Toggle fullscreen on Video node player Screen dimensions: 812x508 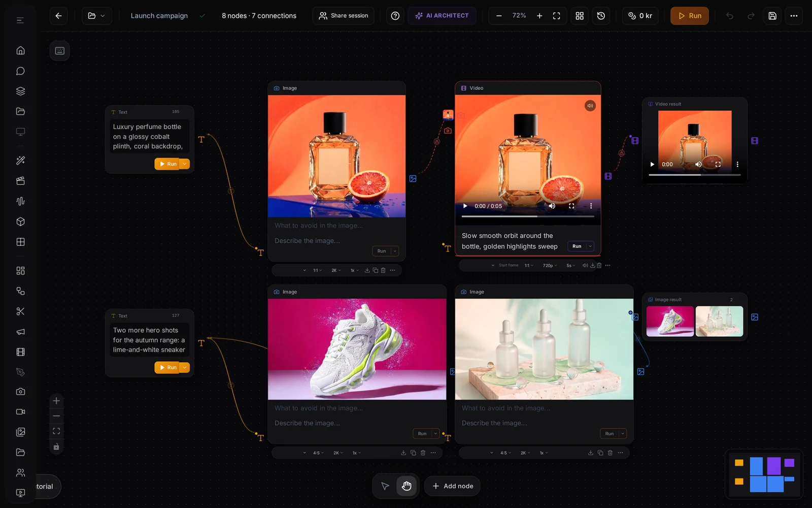(571, 206)
